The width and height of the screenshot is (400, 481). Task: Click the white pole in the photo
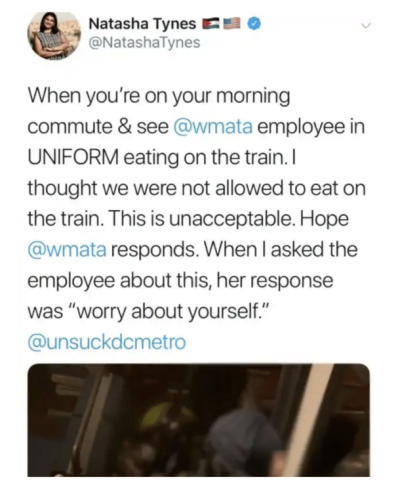(x=308, y=420)
